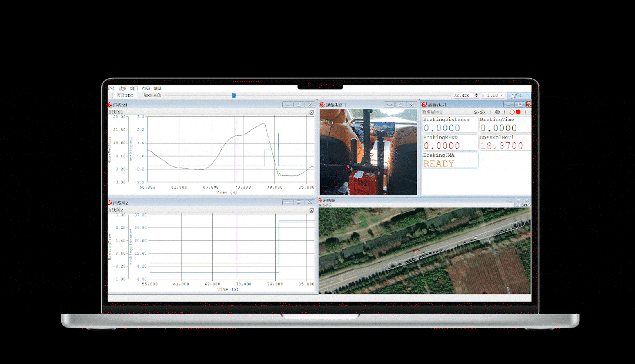Click the button right of the speed dropdown
The width and height of the screenshot is (635, 364).
pos(518,95)
